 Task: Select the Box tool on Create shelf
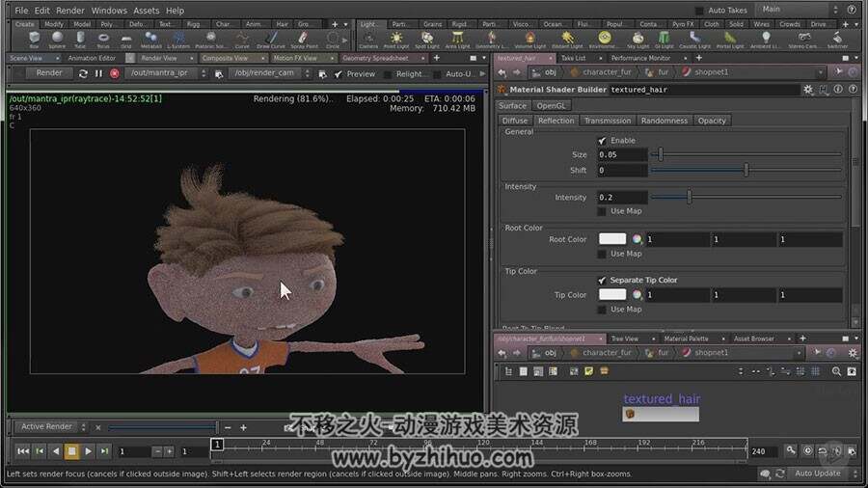pyautogui.click(x=35, y=39)
